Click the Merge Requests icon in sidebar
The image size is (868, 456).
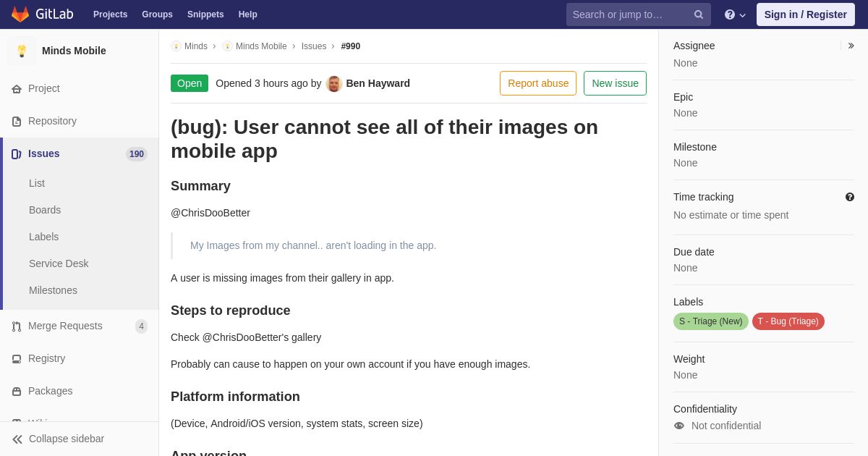click(17, 326)
